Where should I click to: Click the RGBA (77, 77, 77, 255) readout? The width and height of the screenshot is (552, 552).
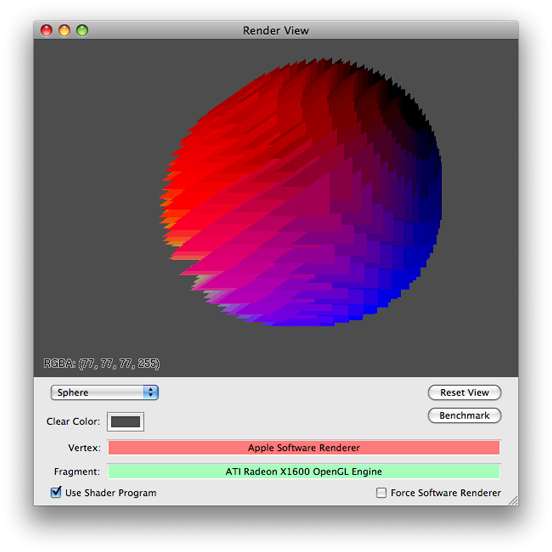tap(102, 363)
